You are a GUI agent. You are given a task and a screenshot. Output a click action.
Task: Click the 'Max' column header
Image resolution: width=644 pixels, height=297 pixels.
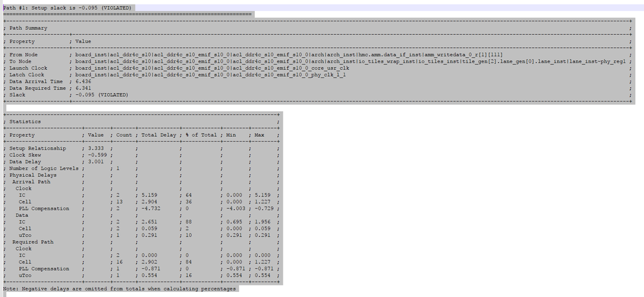(259, 135)
